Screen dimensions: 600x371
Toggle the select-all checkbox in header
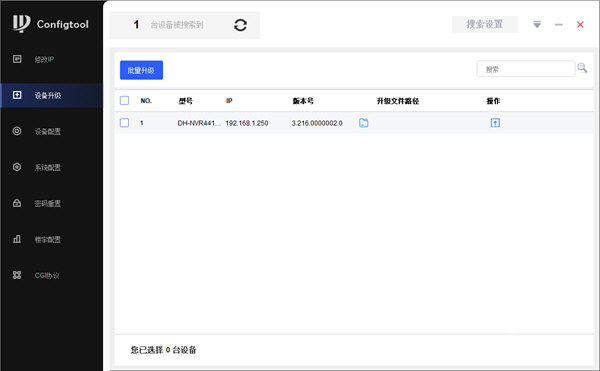(124, 101)
